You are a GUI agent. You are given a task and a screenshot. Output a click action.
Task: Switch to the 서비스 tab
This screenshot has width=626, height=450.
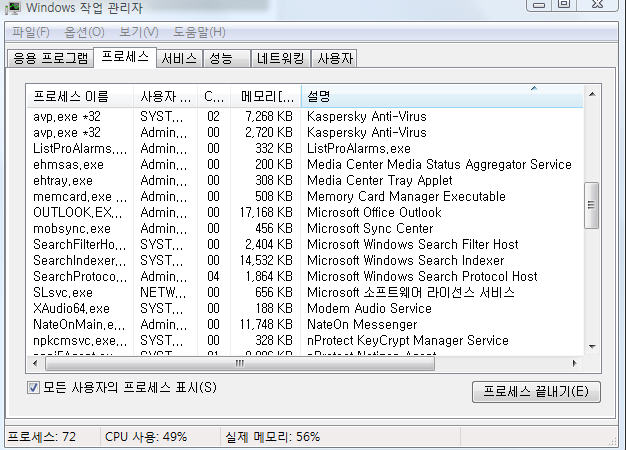(x=179, y=58)
